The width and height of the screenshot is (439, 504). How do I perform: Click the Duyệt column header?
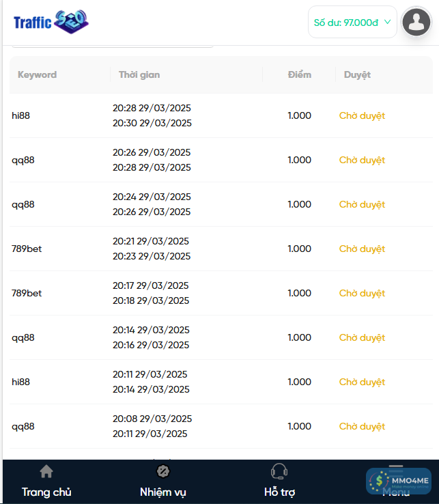[357, 74]
